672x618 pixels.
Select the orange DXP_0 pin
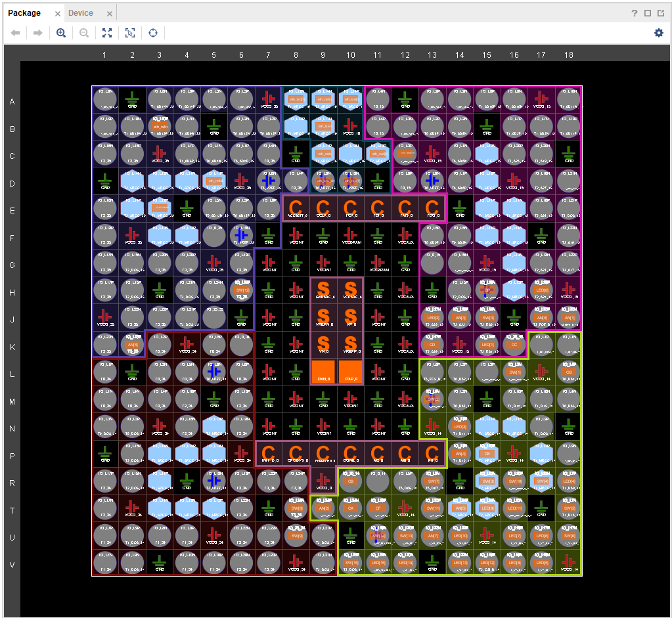coord(350,372)
